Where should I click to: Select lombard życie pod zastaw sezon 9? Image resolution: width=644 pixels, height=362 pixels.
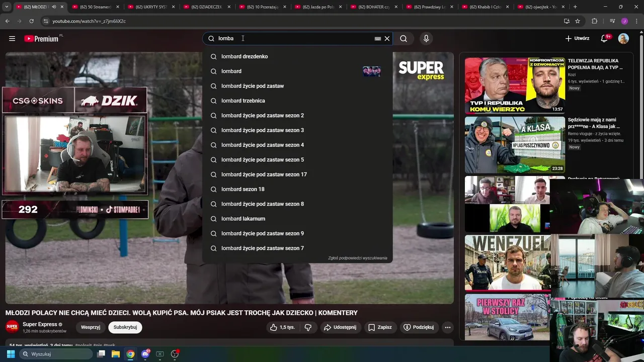pos(297,233)
